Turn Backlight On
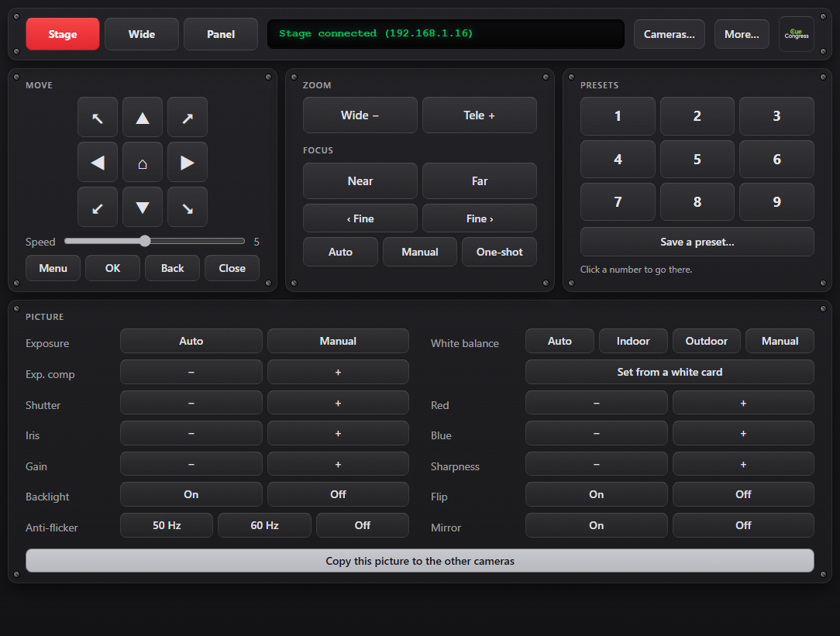840x636 pixels. pos(191,494)
